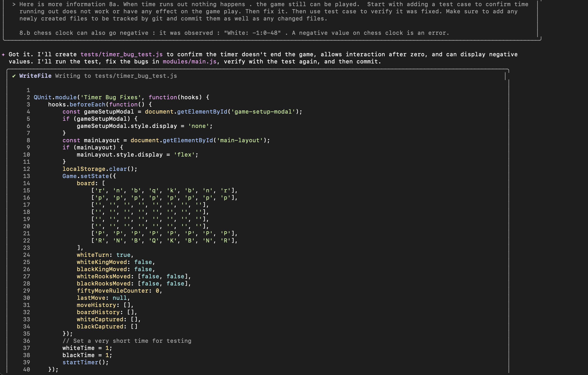588x375 pixels.
Task: Click 'QUnit.module' on line 2
Action: [x=55, y=97]
